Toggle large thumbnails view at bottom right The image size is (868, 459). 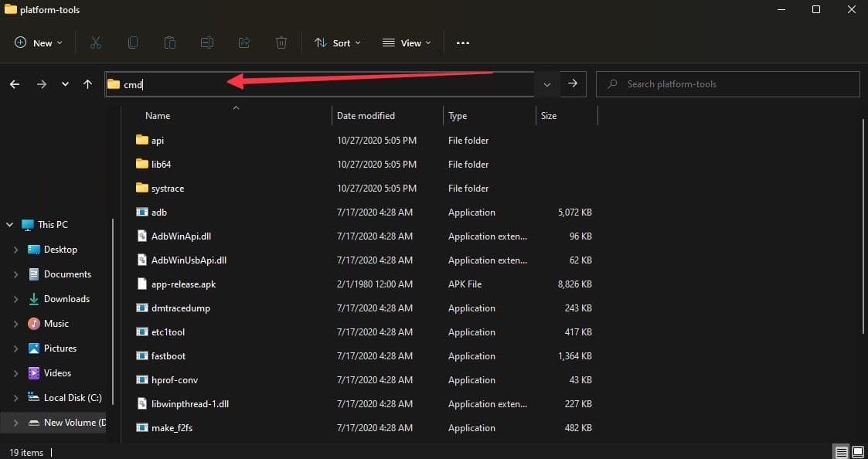(856, 451)
